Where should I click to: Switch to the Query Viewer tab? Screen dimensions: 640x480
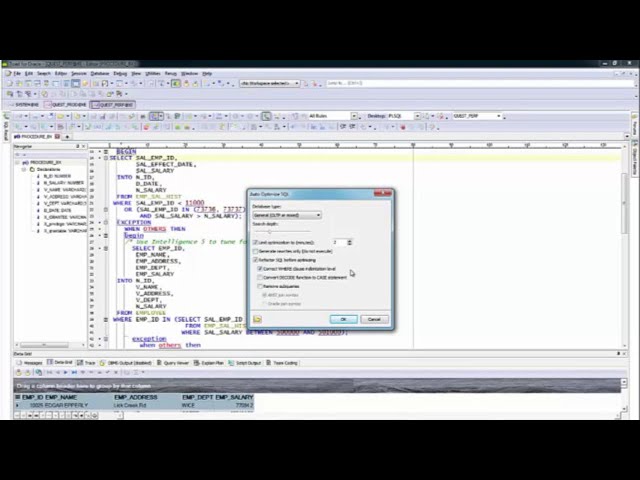click(173, 363)
